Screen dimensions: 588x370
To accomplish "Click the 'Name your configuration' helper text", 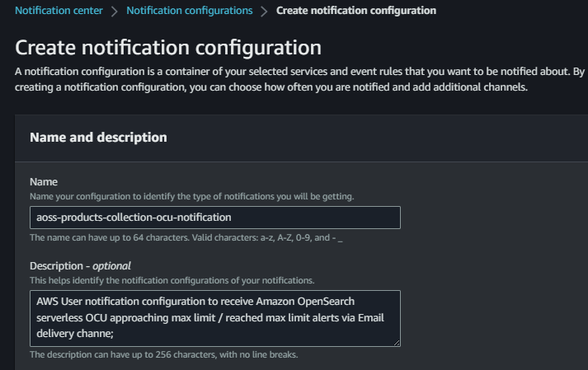I will tap(191, 196).
